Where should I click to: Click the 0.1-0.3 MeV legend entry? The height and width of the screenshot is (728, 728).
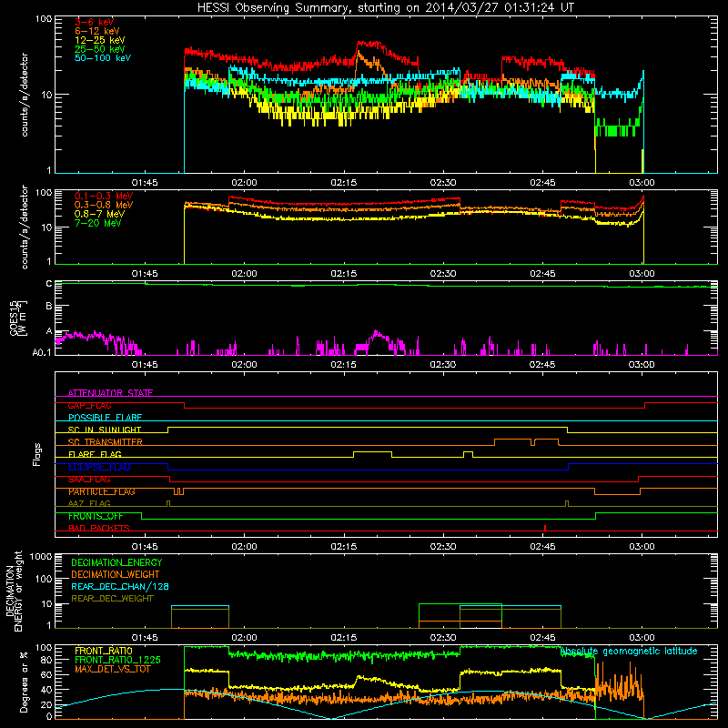click(x=104, y=196)
